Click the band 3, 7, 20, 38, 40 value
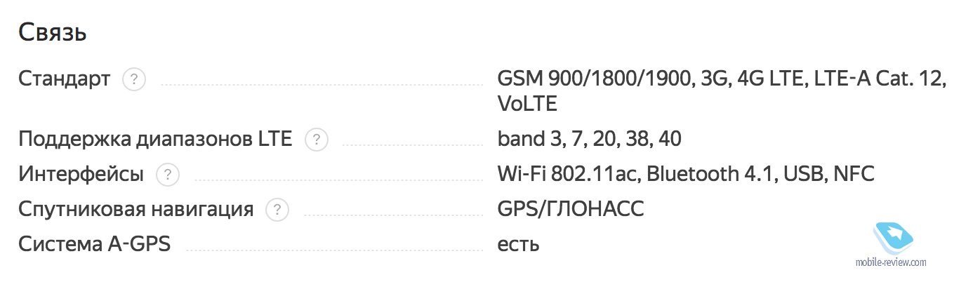The image size is (980, 289). [x=589, y=140]
